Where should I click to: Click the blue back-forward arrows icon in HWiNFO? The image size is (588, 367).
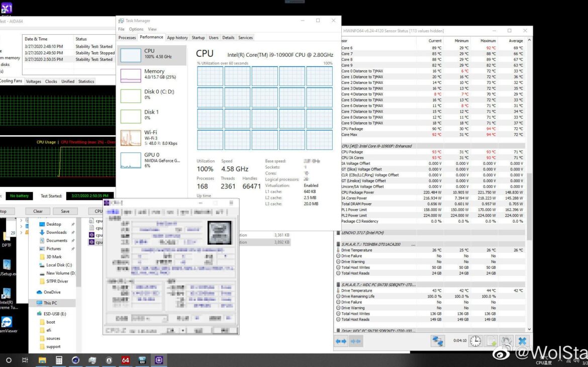[x=340, y=341]
